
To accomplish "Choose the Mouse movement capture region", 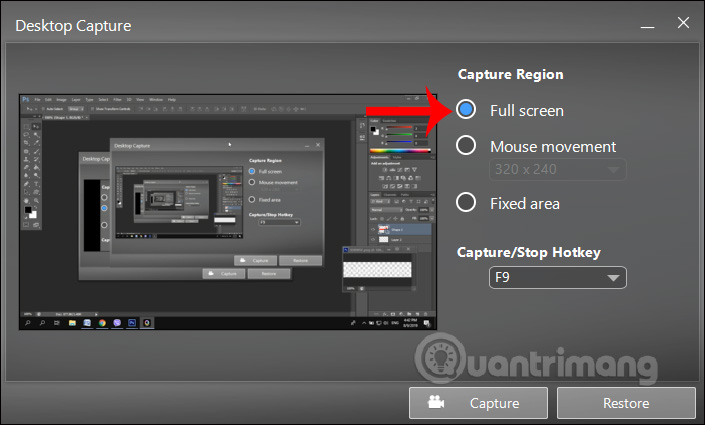I will click(466, 145).
